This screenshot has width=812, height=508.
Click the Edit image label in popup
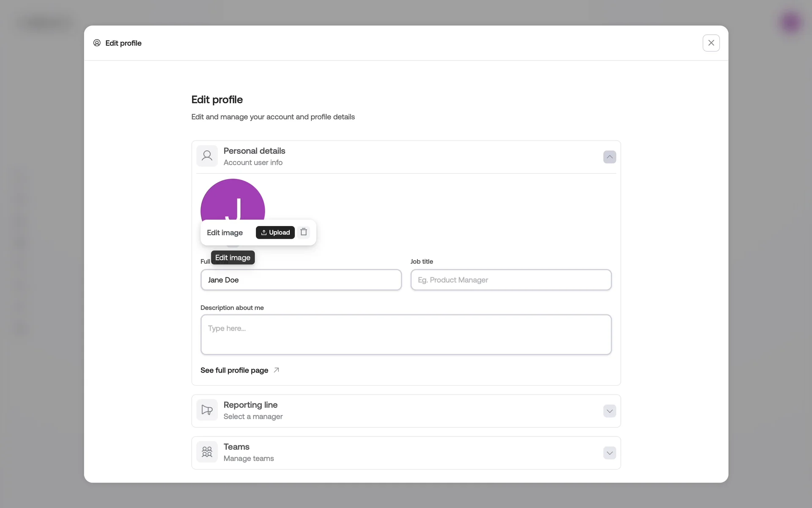225,232
